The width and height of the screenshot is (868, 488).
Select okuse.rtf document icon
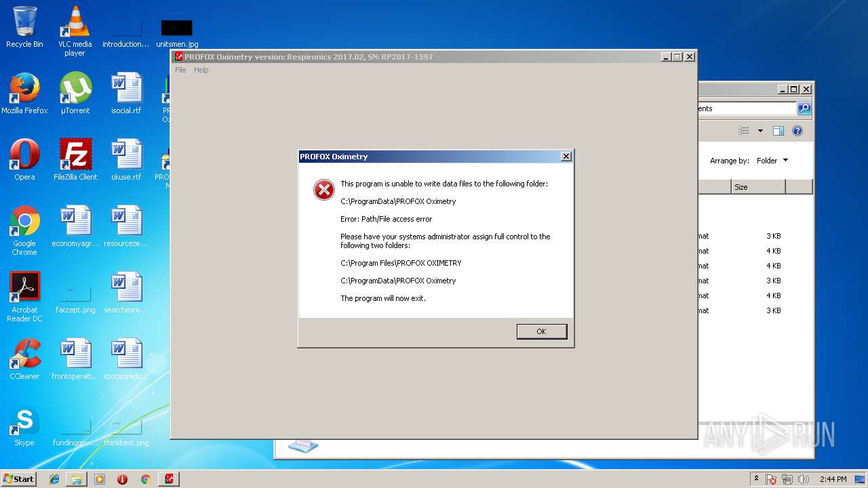[x=126, y=160]
